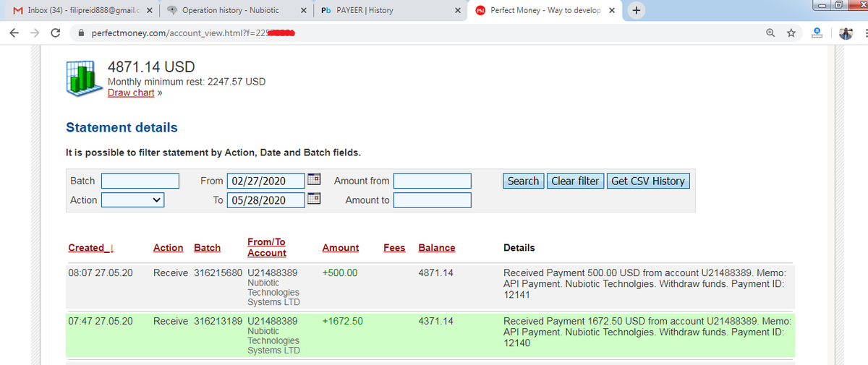Select timestamp 08:07 27.05.20
868x365 pixels.
(100, 273)
